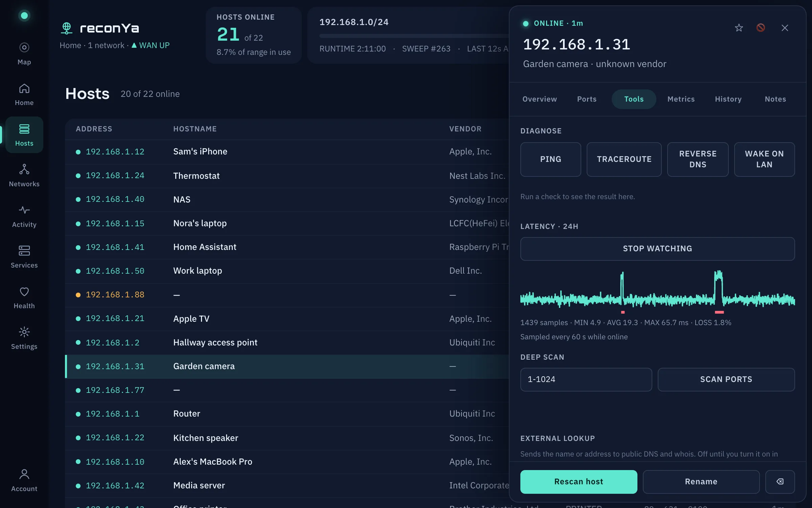The width and height of the screenshot is (812, 508).
Task: Open Networks from the sidebar
Action: pyautogui.click(x=24, y=175)
